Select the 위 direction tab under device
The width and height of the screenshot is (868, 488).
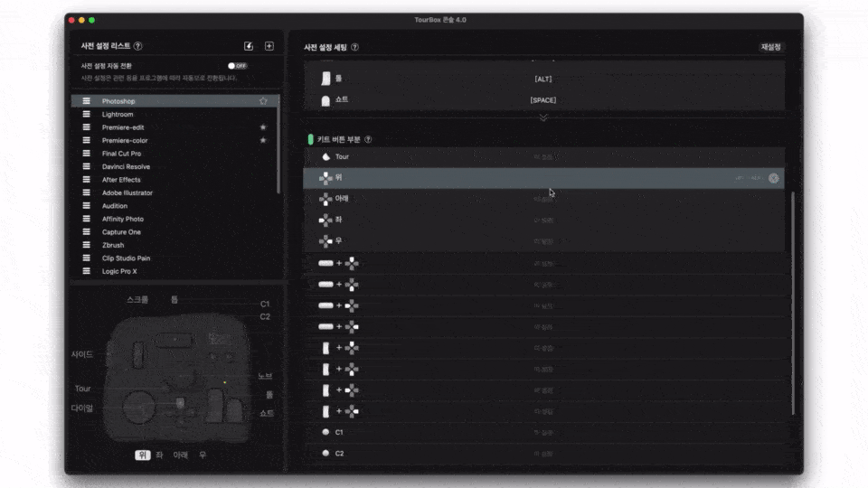pos(143,455)
